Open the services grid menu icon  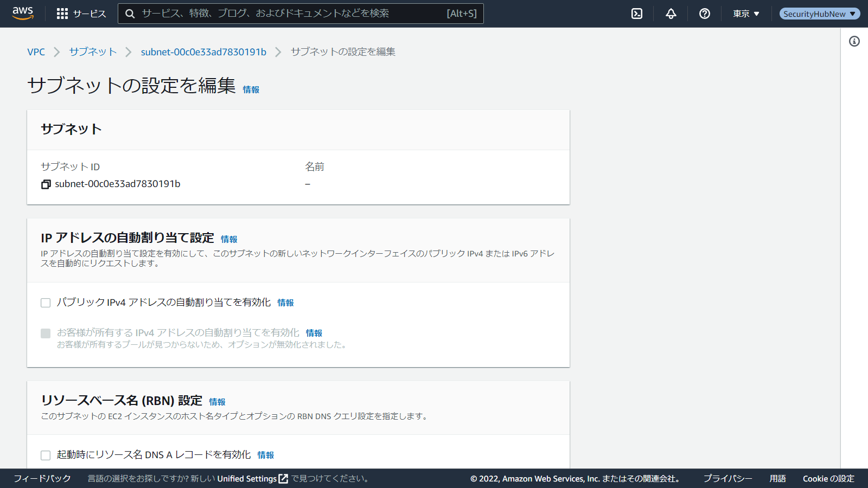point(62,14)
